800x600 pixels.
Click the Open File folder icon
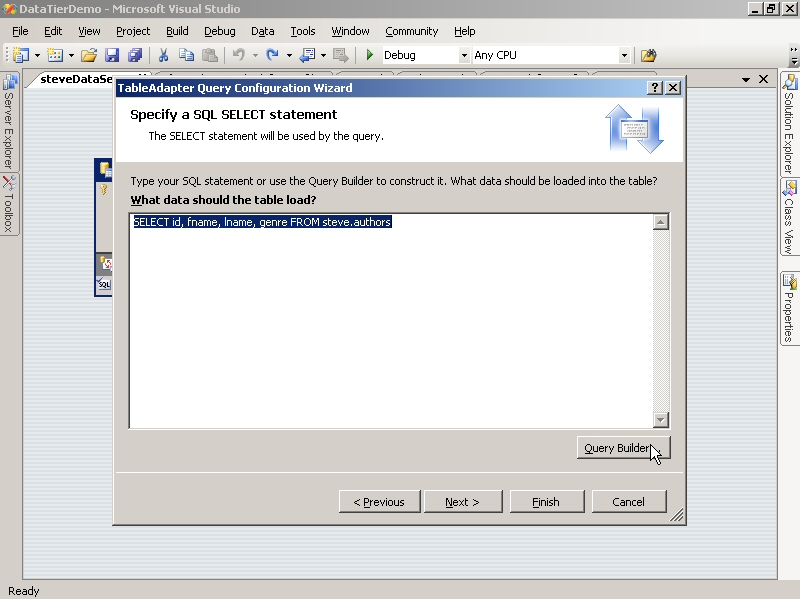(89, 55)
